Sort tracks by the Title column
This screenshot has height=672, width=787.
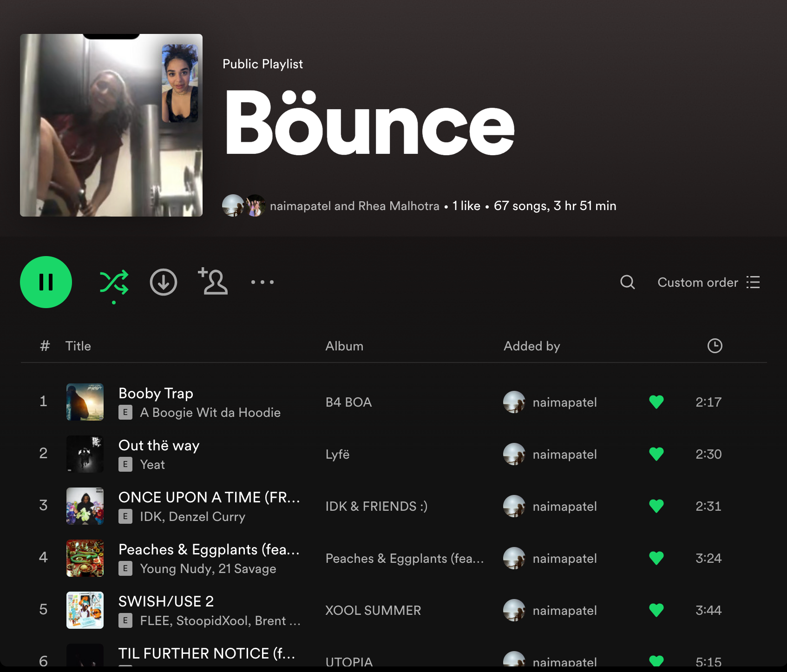tap(78, 346)
